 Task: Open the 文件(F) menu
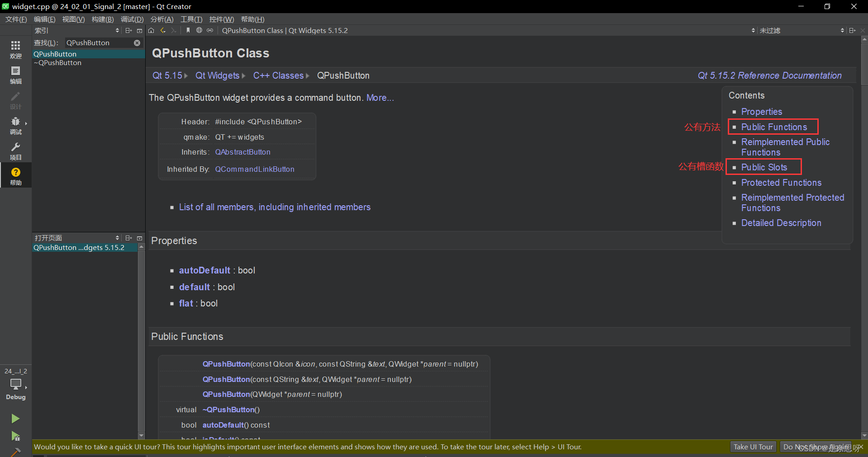click(x=16, y=19)
